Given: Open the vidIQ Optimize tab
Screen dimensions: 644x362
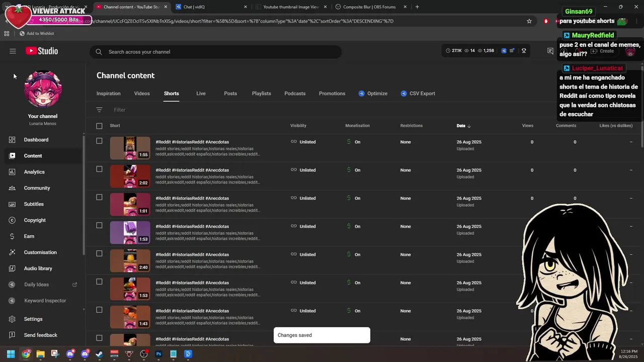Looking at the screenshot, I should click(x=373, y=94).
